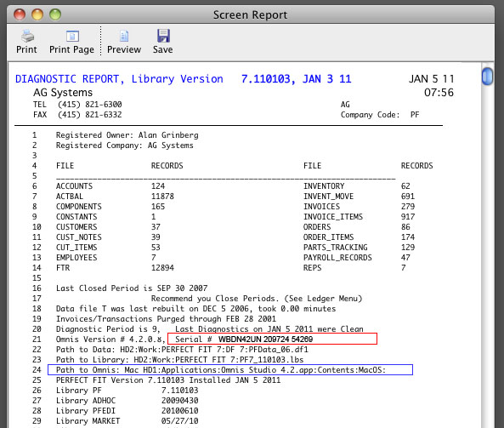Click FTR record count 12894
Screen dimensions: 504x428
pos(162,268)
